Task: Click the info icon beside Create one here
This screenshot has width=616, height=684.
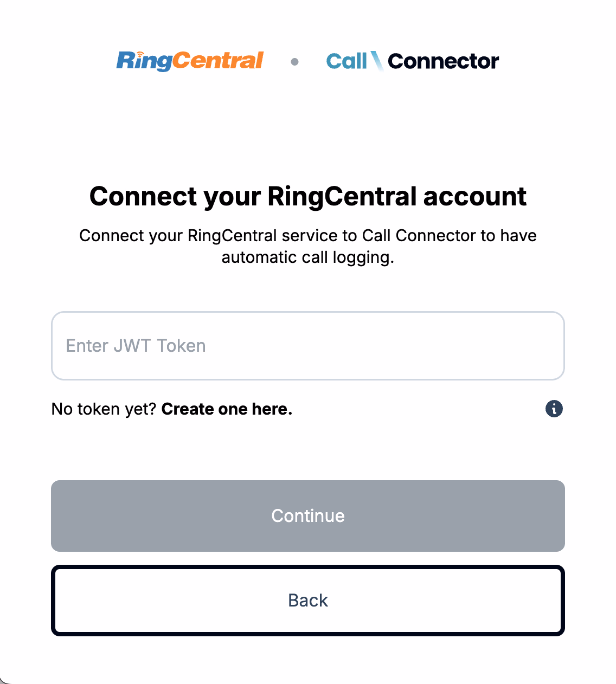Action: click(x=554, y=409)
